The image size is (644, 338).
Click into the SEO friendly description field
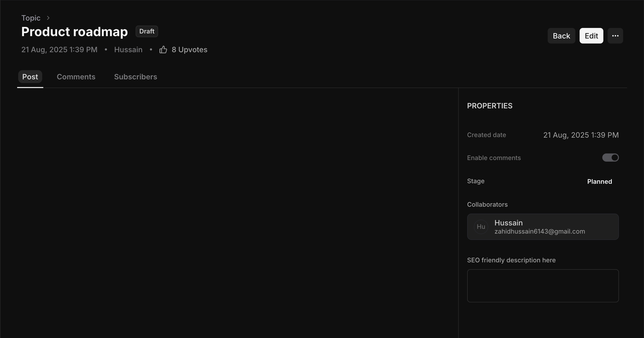point(543,286)
